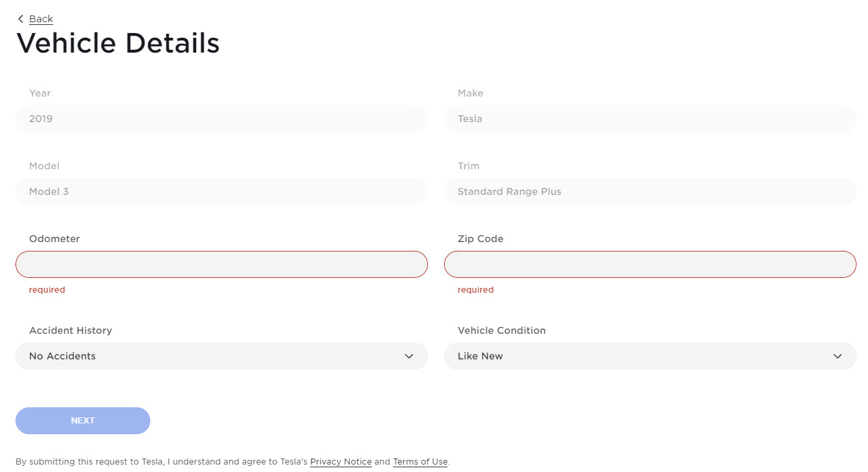Select the Model field showing Model 3
Viewport: 868px width, 472px height.
(x=221, y=191)
